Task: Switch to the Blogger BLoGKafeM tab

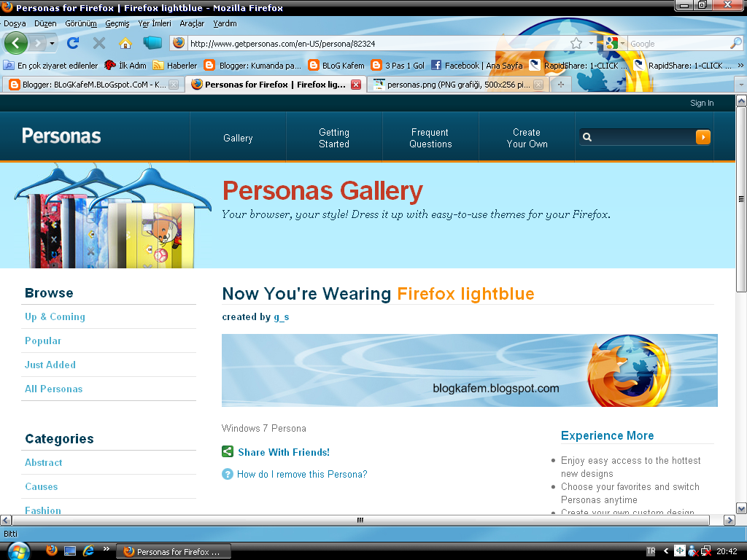Action: [x=94, y=85]
